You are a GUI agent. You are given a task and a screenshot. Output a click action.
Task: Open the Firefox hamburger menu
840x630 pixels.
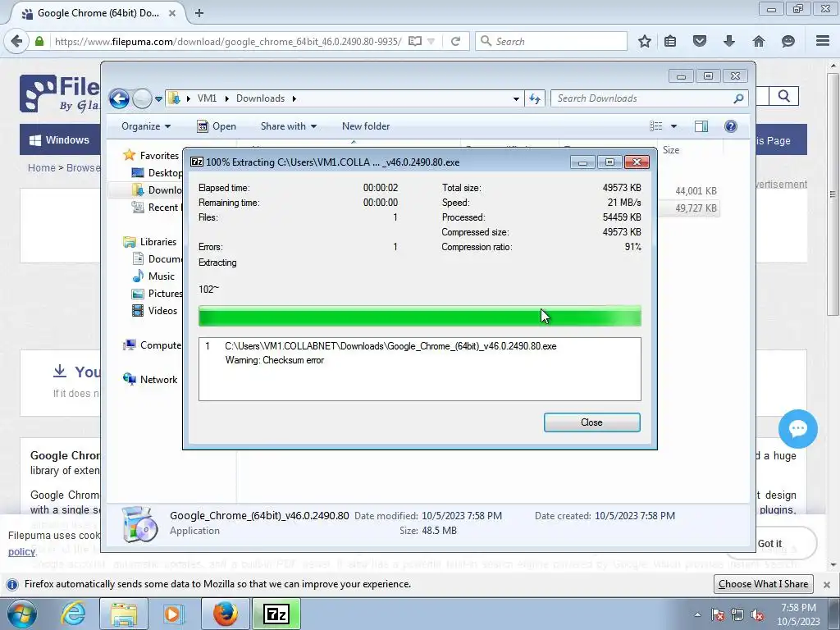tap(823, 41)
